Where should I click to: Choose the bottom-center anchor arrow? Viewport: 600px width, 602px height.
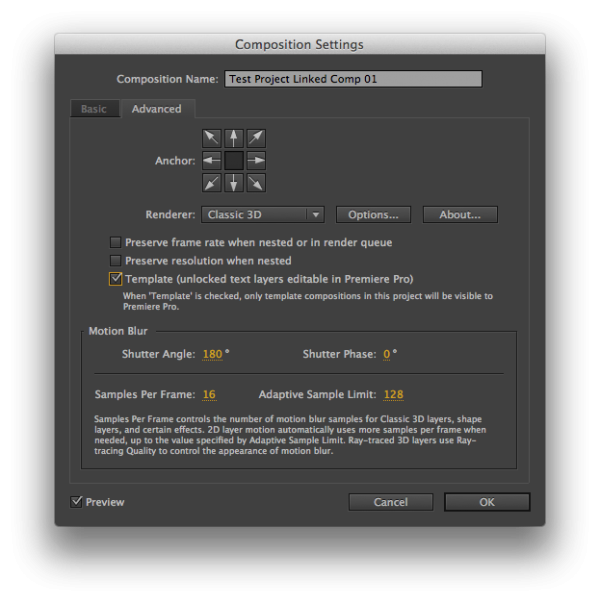point(234,182)
